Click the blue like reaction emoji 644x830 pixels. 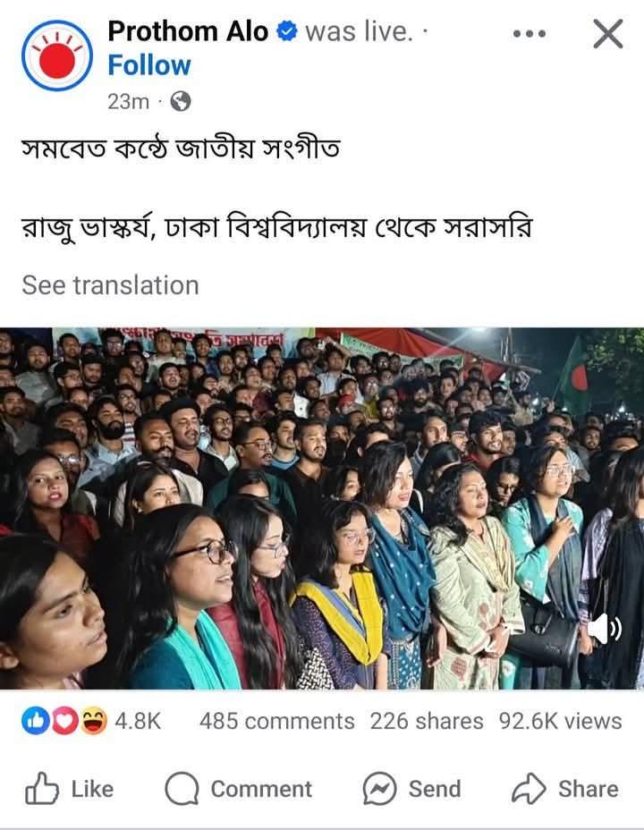35,722
